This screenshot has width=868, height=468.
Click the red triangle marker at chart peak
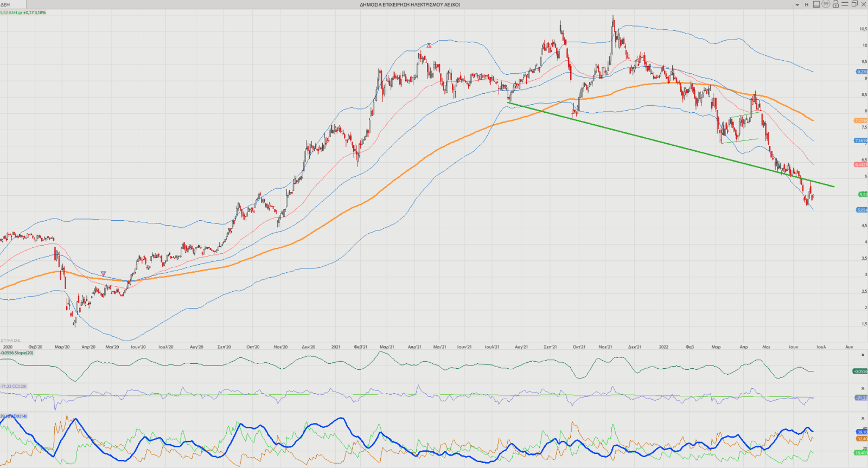(x=429, y=45)
